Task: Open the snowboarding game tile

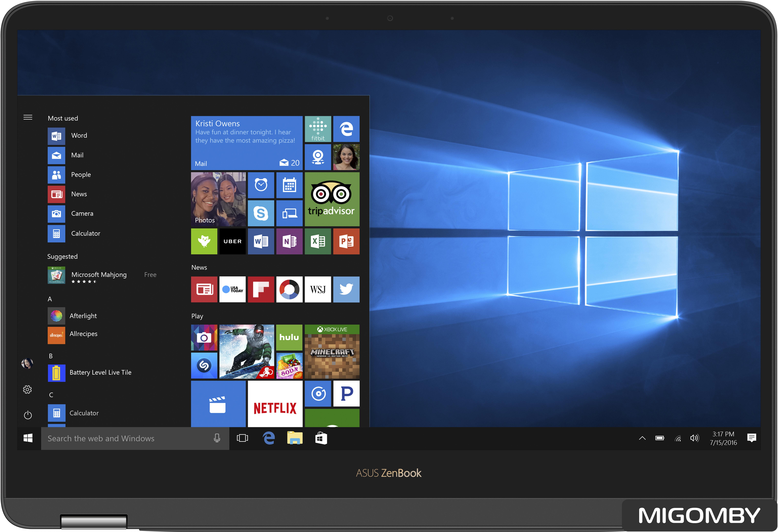Action: (246, 352)
